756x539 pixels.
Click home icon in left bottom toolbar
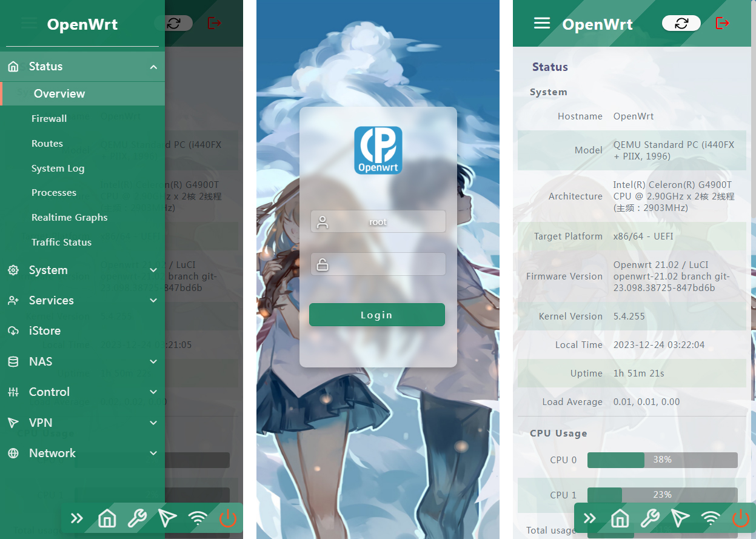(107, 518)
